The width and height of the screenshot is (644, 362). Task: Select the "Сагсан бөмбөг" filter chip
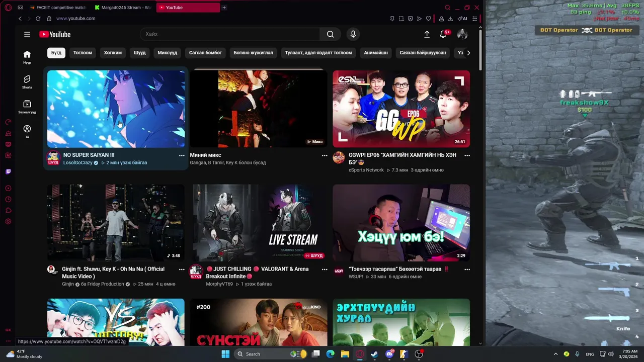coord(205,53)
